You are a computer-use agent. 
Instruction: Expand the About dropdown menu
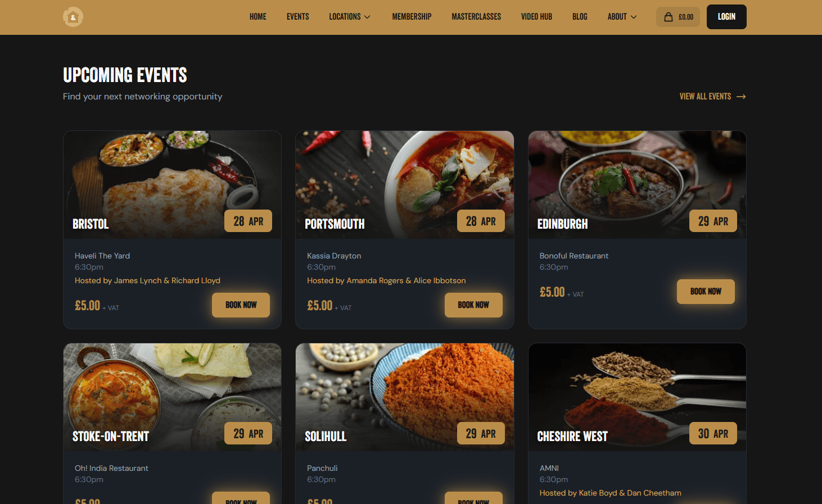coord(622,17)
